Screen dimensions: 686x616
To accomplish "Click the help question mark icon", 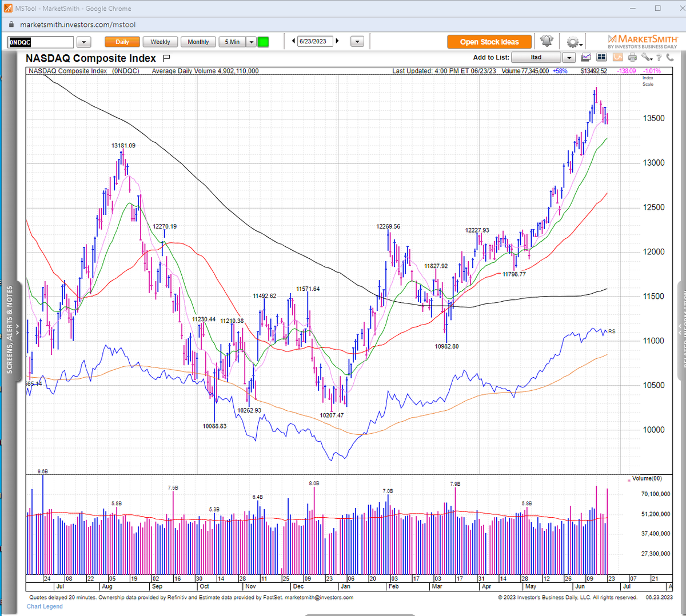I will click(659, 58).
